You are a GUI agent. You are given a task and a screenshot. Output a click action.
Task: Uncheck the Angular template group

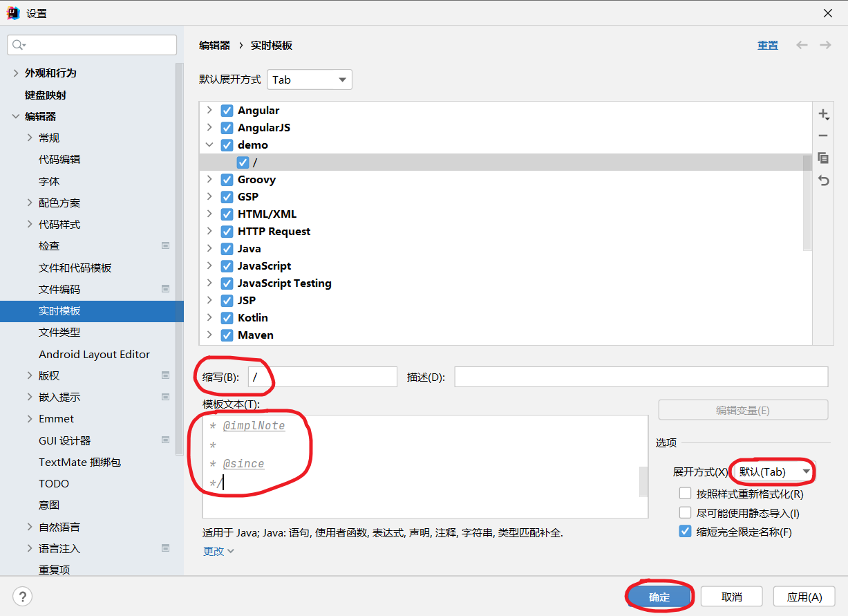227,111
